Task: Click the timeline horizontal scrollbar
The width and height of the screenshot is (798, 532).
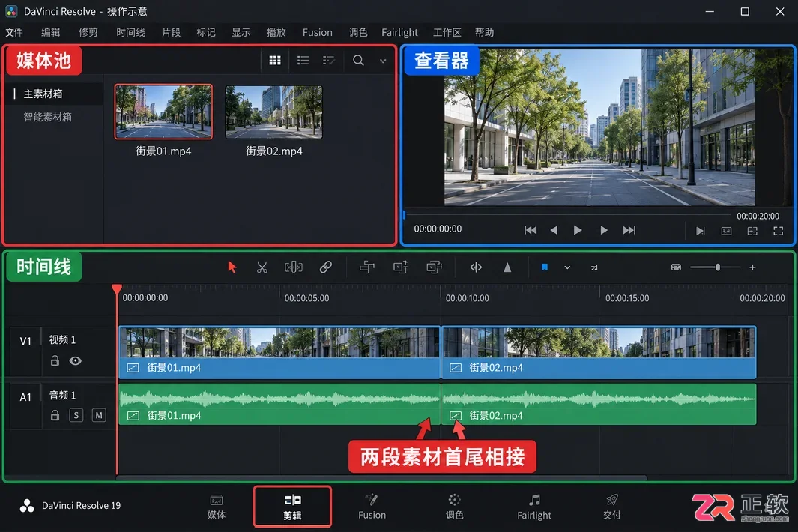Action: tap(381, 478)
